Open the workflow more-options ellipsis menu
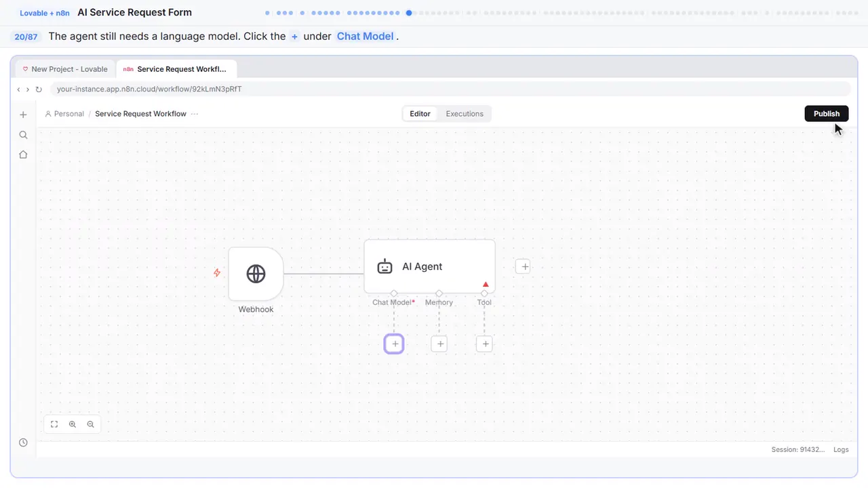Image resolution: width=868 pixels, height=488 pixels. (195, 114)
